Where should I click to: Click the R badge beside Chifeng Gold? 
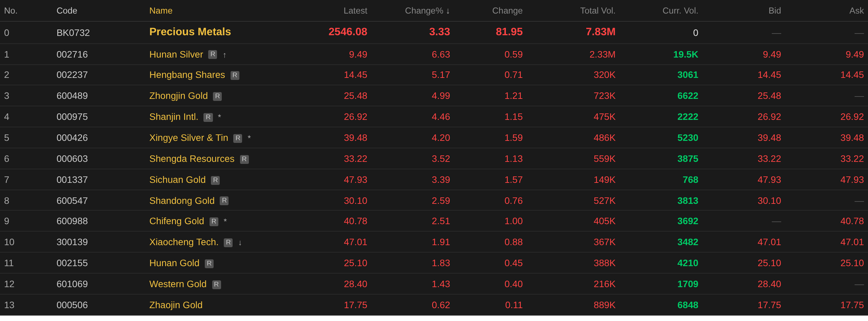214,221
